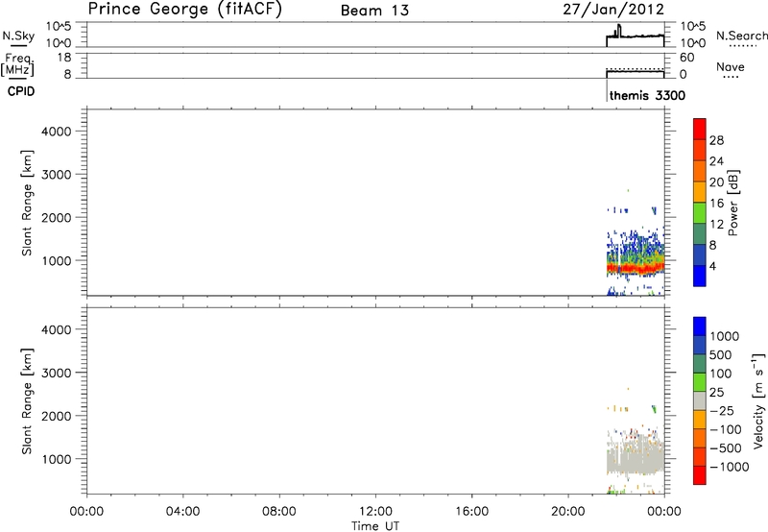The width and height of the screenshot is (768, 532).
Task: Click the '04:00' time axis label
Action: [x=182, y=512]
